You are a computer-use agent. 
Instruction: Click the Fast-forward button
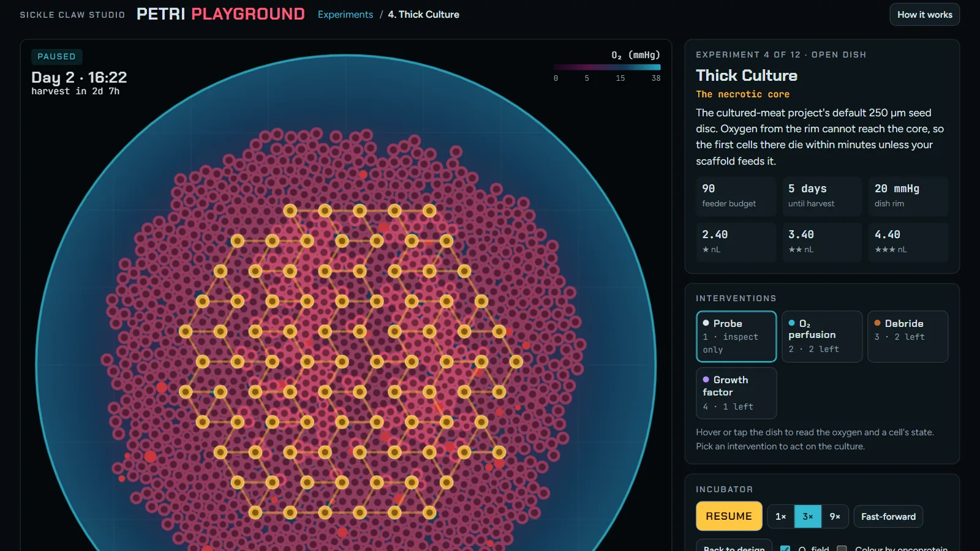pyautogui.click(x=888, y=517)
